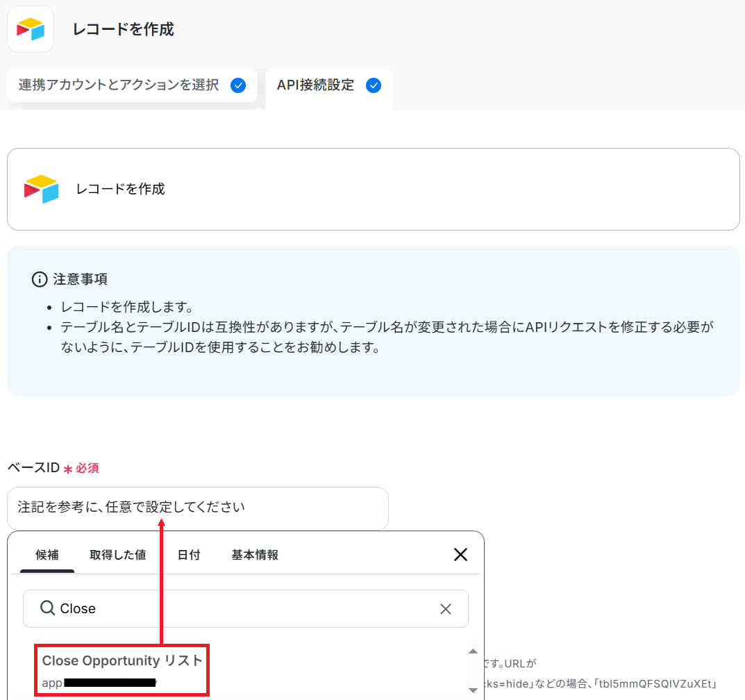Focus the search field containing Close
Screen dimensions: 745x700
tap(243, 609)
